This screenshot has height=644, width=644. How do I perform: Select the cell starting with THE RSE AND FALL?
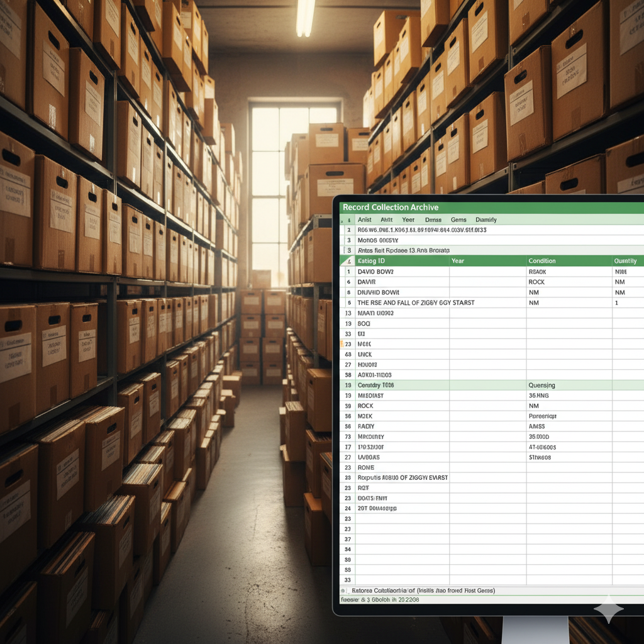[416, 303]
